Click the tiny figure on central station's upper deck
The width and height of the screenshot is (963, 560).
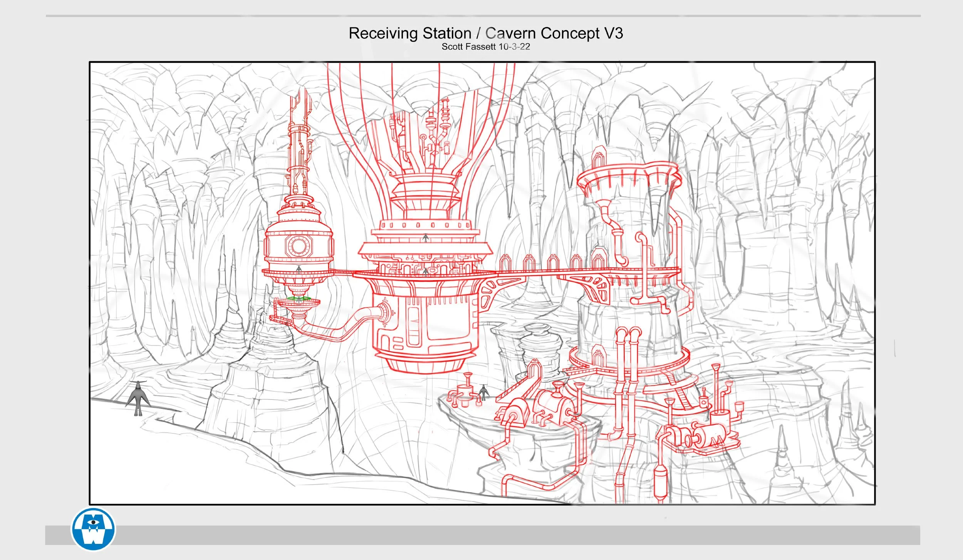pyautogui.click(x=425, y=238)
